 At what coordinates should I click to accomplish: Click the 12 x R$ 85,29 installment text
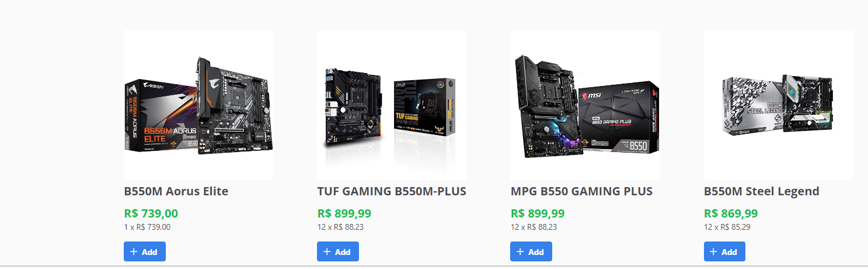727,227
